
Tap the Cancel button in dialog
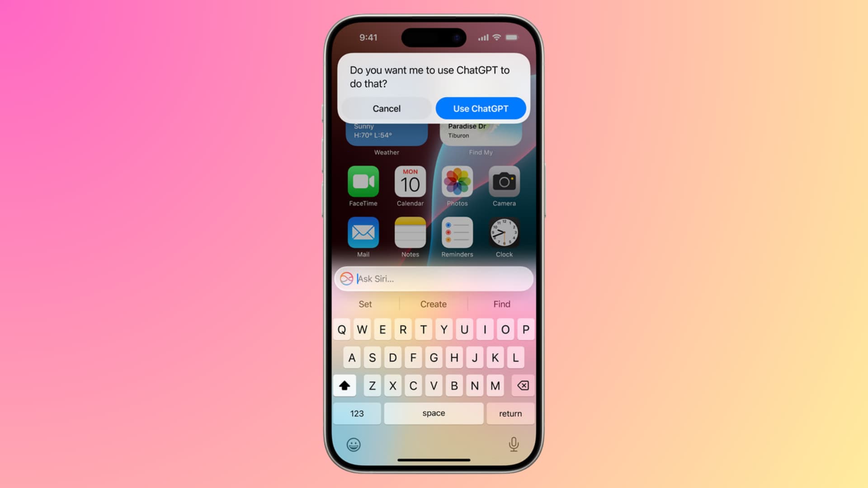[x=387, y=108]
